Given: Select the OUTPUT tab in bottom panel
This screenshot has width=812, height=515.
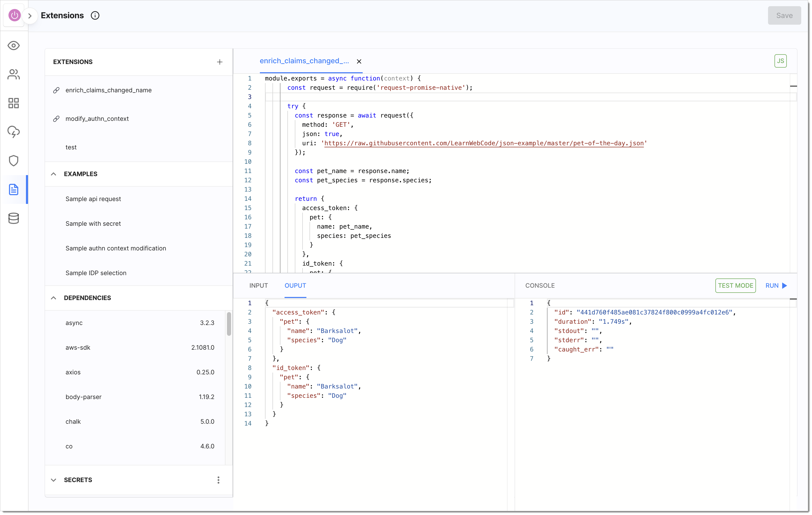Looking at the screenshot, I should coord(295,285).
